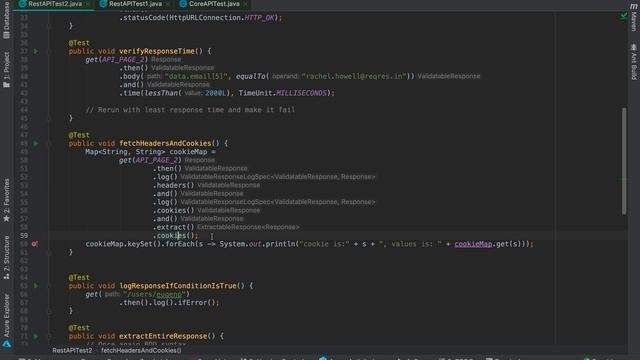Click TimeUnit in the time assertion
The image size is (640, 360).
pyautogui.click(x=255, y=93)
